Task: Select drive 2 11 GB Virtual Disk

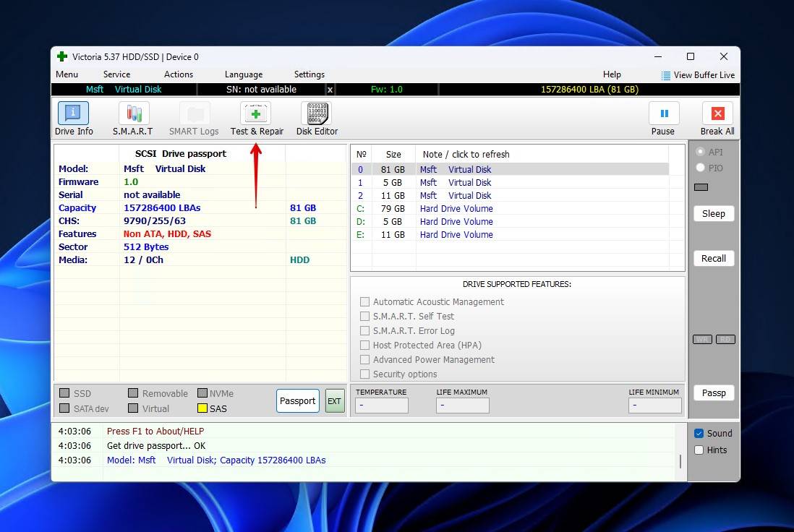Action: coord(510,195)
